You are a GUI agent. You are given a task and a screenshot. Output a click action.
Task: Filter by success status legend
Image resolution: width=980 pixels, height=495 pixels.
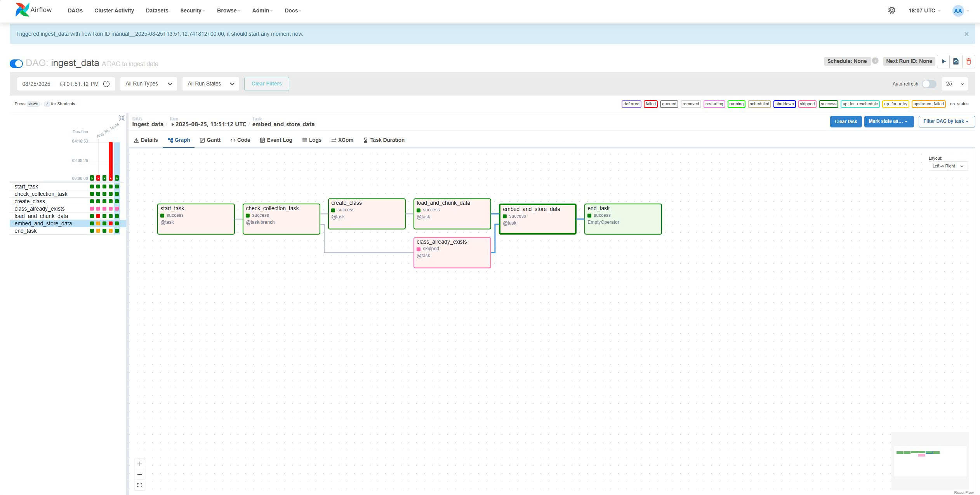(x=828, y=104)
